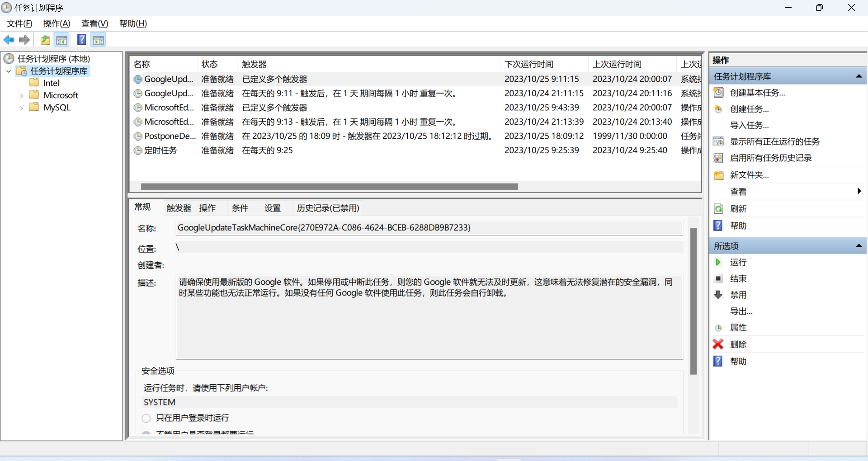Collapse the 任务计划程序库 tree node

[x=9, y=71]
